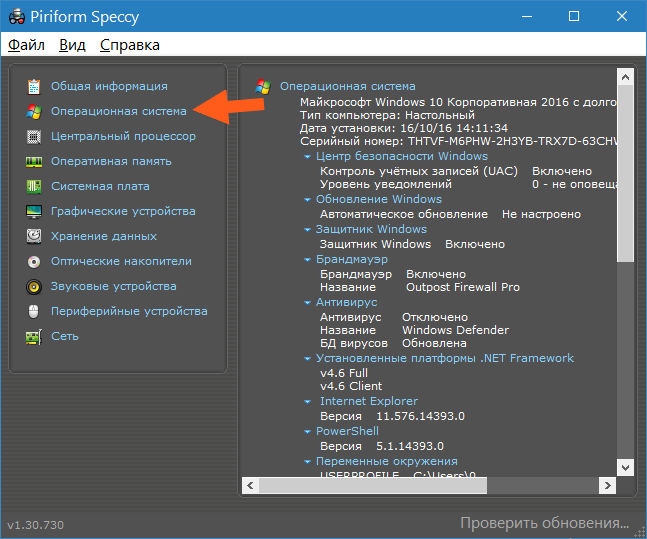647x539 pixels.
Task: Go to Оперативная память section
Action: 111,161
